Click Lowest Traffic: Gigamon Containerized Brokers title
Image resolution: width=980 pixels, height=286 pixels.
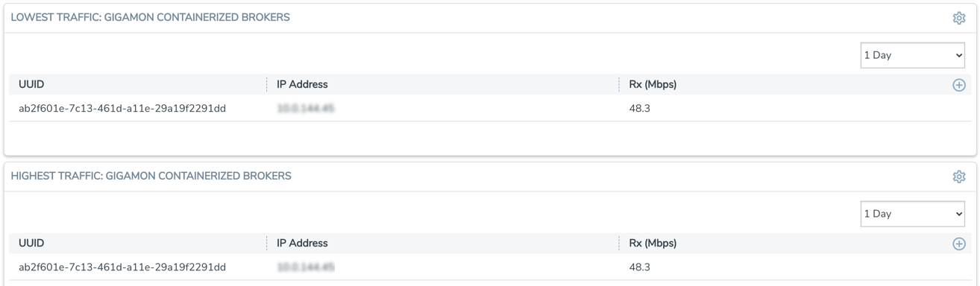(x=151, y=17)
